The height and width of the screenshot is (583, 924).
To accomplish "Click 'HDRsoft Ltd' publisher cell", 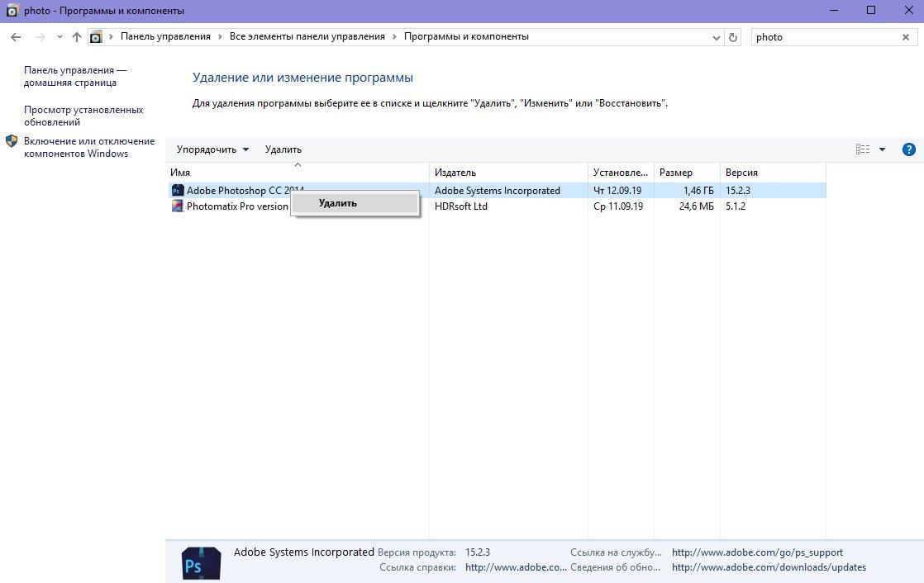I will tap(461, 206).
